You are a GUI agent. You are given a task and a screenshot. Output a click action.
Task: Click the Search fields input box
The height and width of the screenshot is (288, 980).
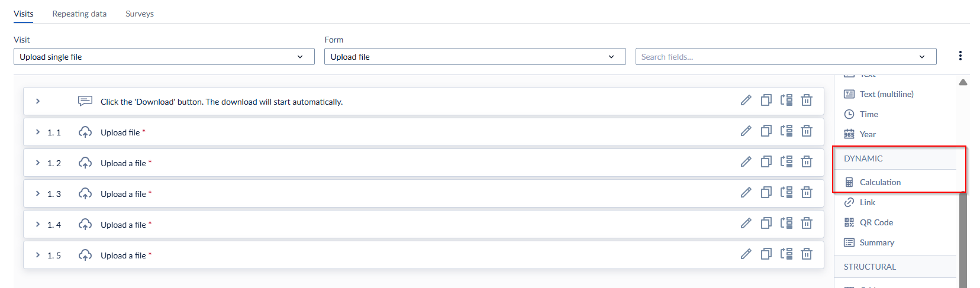pyautogui.click(x=786, y=57)
